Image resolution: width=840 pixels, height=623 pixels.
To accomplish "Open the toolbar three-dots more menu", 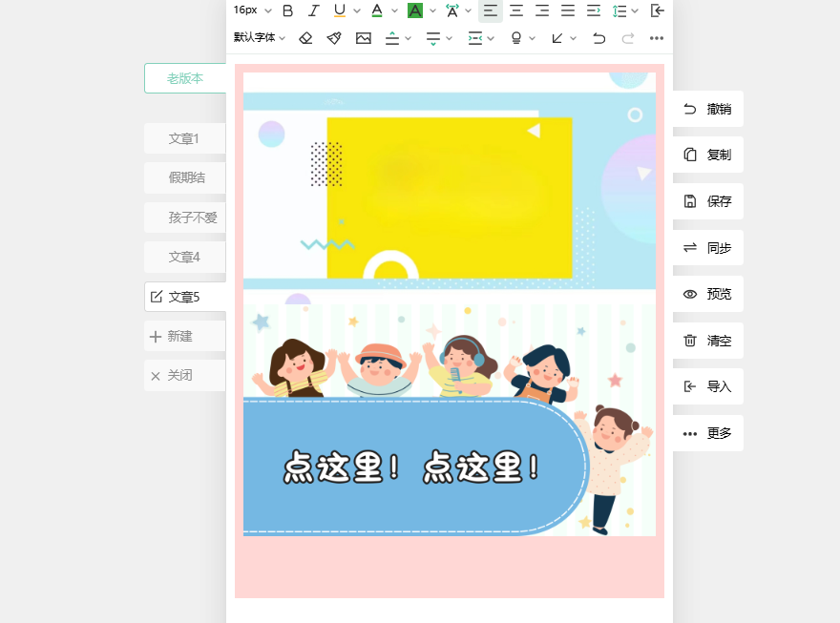I will 657,38.
